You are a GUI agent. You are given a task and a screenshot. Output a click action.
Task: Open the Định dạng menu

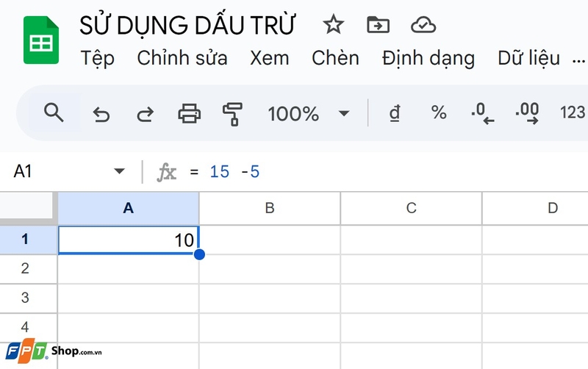[x=429, y=59]
